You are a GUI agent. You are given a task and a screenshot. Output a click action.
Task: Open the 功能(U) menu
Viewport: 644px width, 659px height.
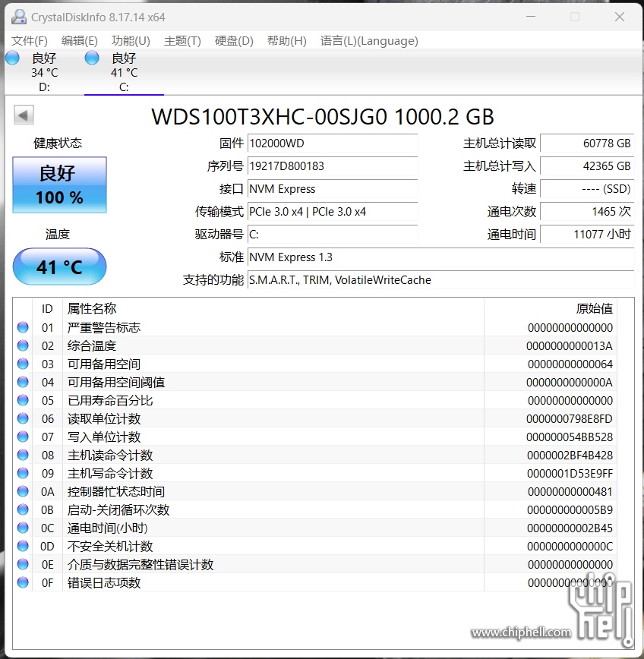[131, 41]
